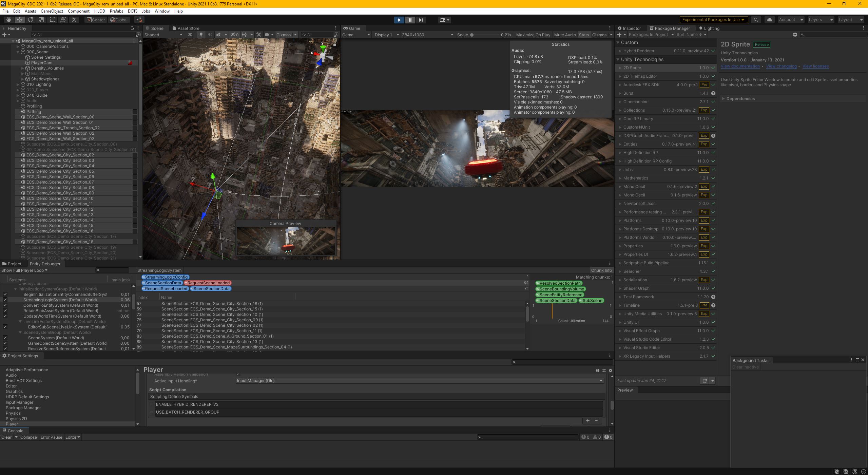
Task: Open Unity Cloud services icon
Action: 769,20
